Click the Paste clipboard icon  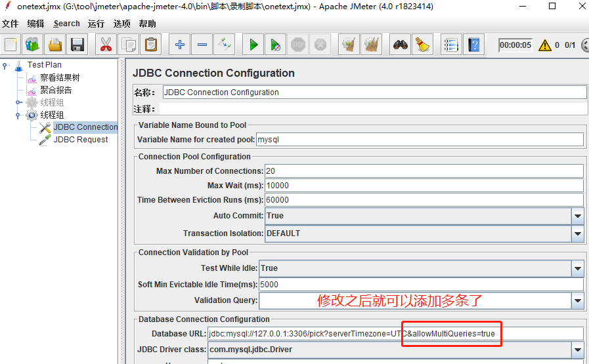(x=151, y=45)
